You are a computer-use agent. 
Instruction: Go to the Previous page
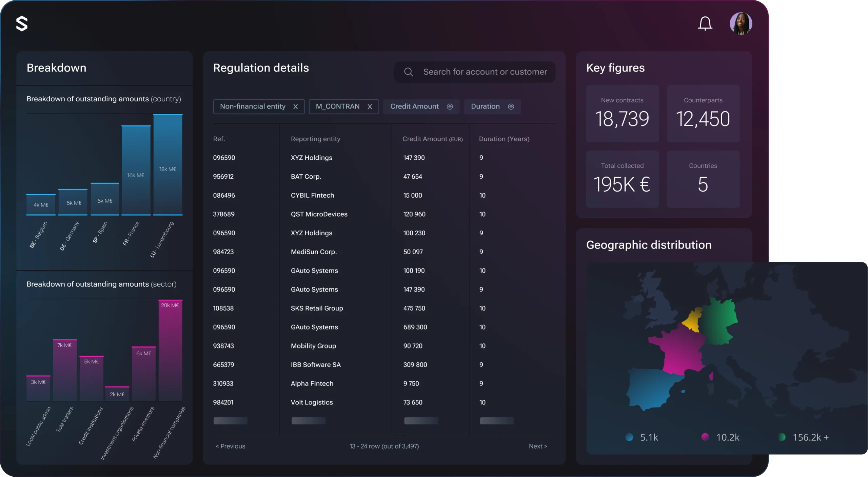(x=231, y=446)
